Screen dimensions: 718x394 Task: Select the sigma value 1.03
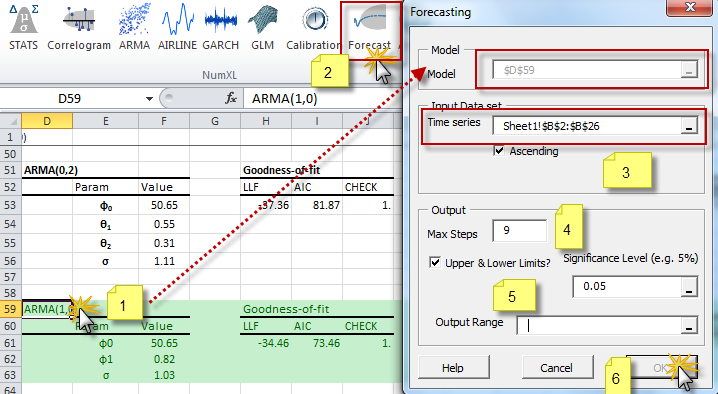[164, 375]
